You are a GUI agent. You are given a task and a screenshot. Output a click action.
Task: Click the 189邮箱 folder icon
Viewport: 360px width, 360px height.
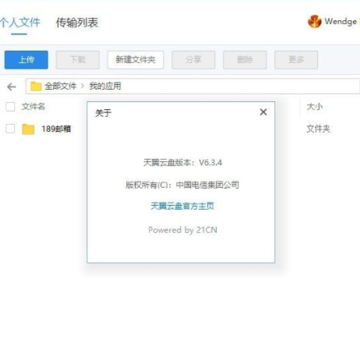coord(28,129)
